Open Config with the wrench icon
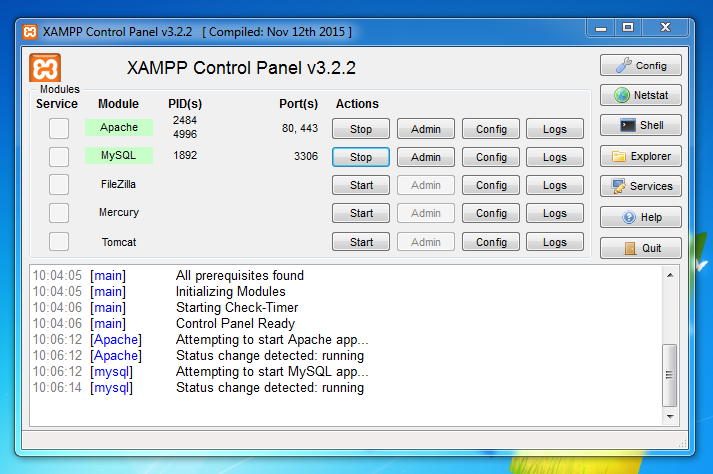The width and height of the screenshot is (713, 474). pyautogui.click(x=641, y=66)
